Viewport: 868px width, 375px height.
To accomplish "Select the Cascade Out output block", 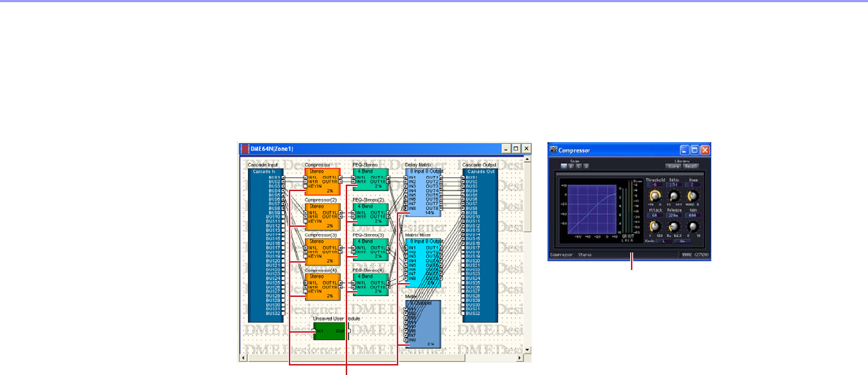I will click(x=480, y=245).
